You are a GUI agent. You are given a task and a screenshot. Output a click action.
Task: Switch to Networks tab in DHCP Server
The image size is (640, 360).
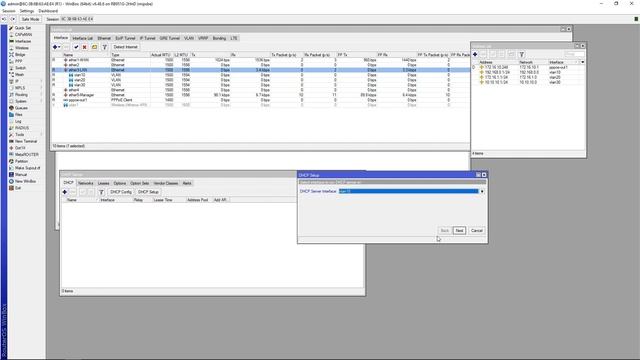pyautogui.click(x=86, y=183)
